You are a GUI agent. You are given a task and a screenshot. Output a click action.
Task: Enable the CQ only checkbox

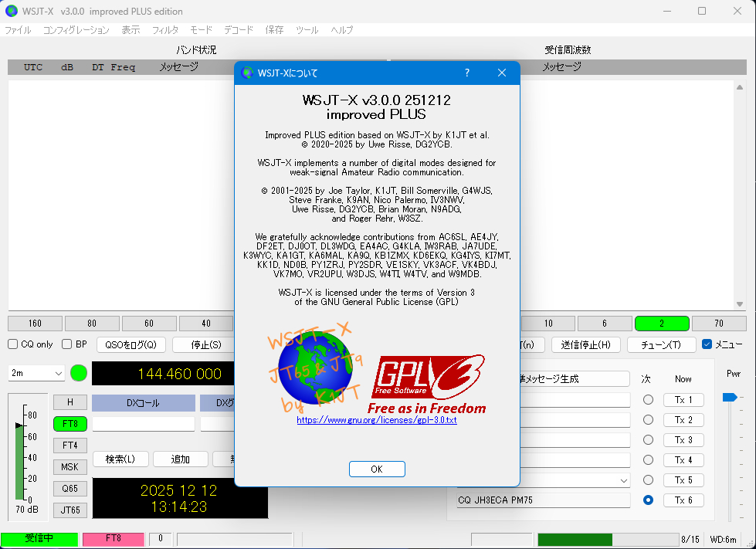(13, 344)
